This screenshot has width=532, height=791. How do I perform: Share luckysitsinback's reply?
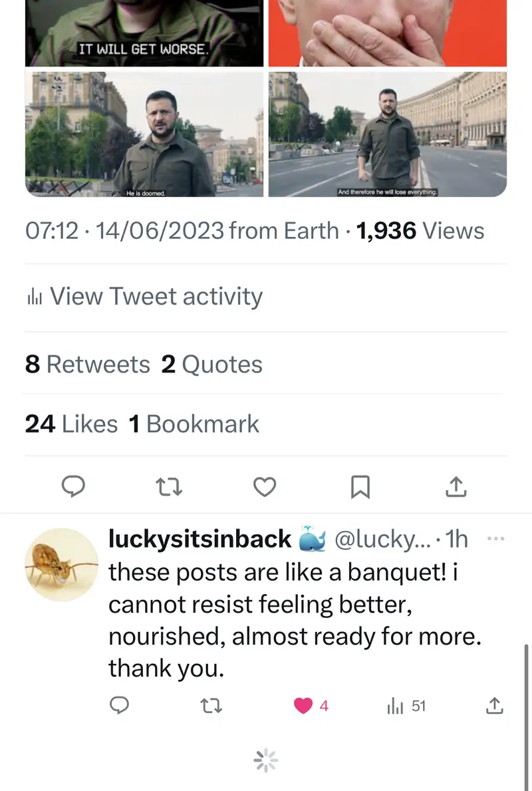click(494, 706)
